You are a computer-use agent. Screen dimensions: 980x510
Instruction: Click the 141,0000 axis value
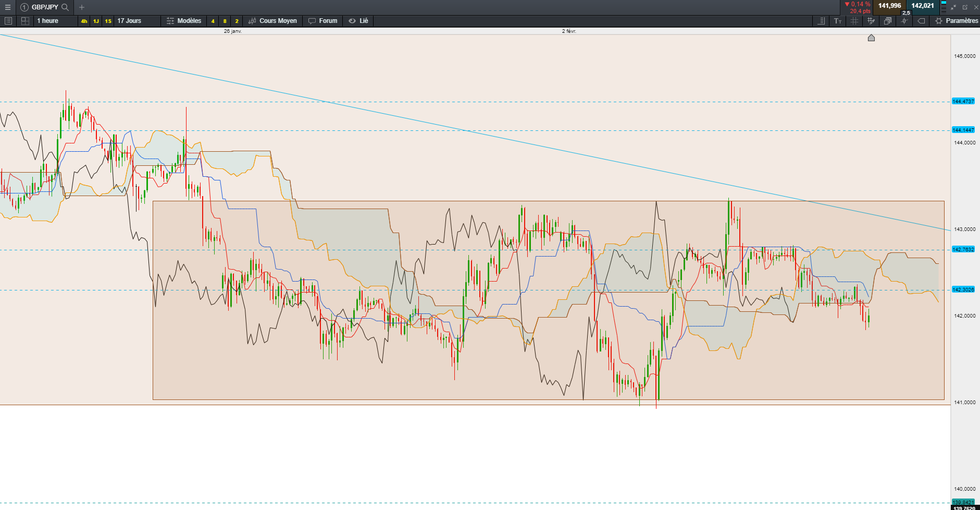[964, 402]
